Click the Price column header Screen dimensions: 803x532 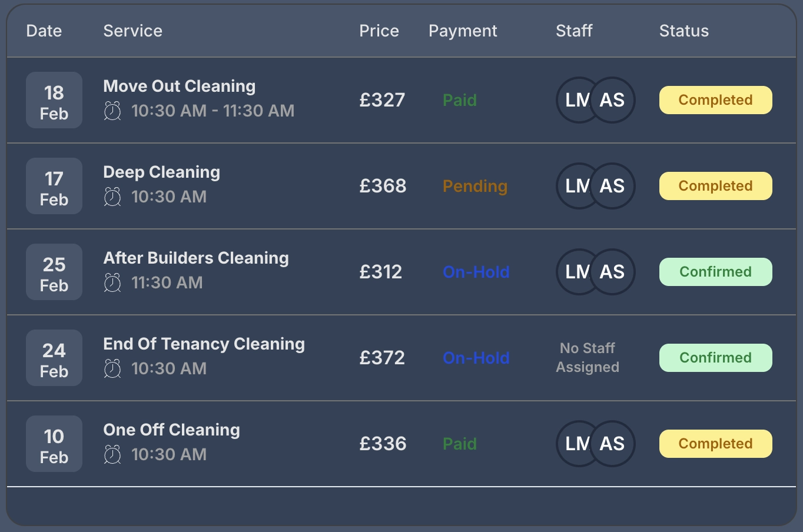(379, 31)
